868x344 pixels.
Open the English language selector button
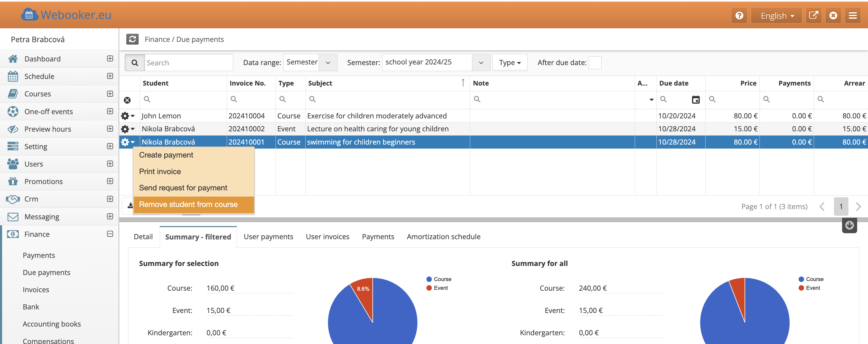point(777,15)
